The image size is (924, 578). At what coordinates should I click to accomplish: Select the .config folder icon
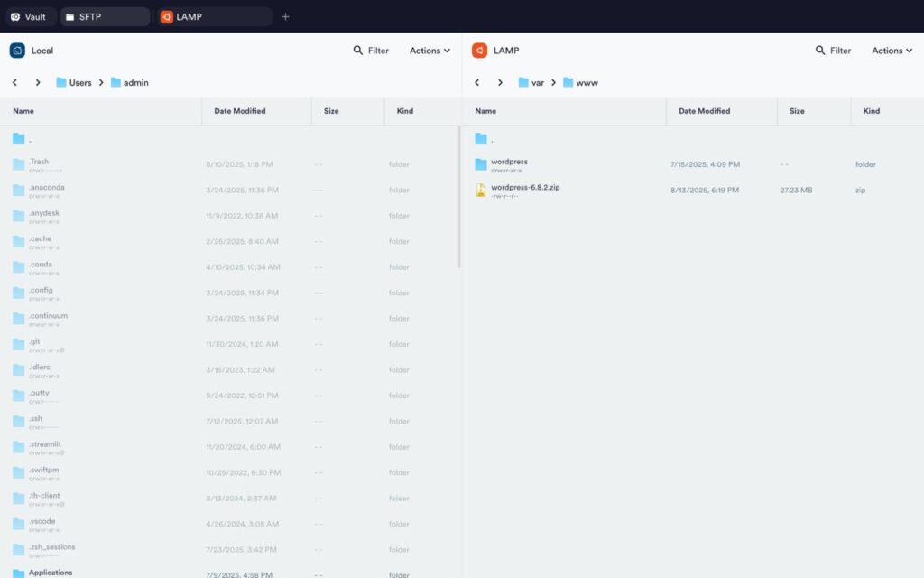(19, 293)
